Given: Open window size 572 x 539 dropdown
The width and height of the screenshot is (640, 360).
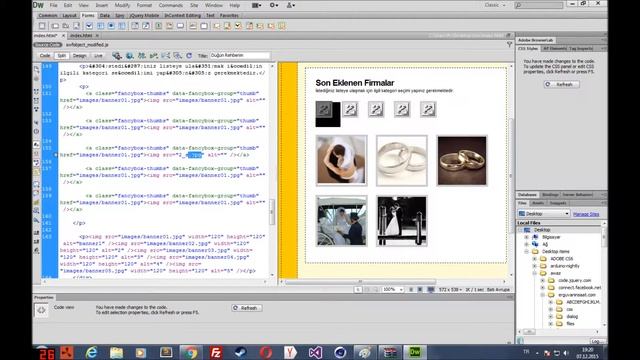Looking at the screenshot, I should (451, 289).
